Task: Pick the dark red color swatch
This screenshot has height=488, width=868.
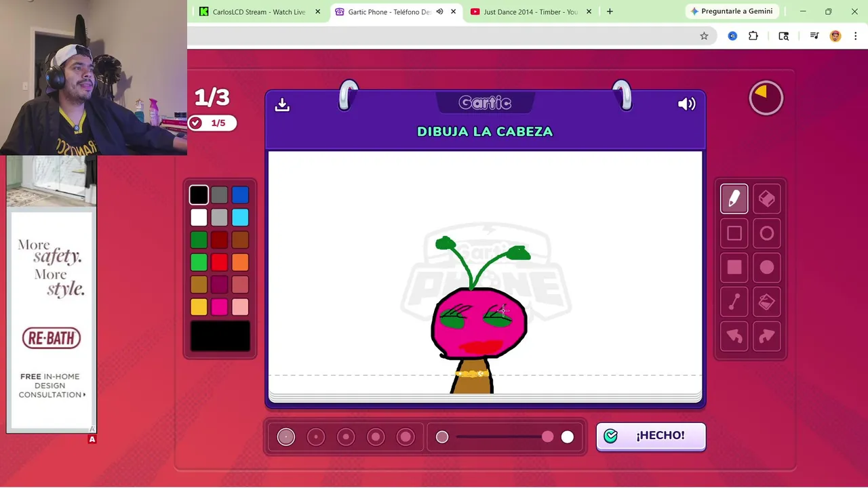Action: click(219, 240)
